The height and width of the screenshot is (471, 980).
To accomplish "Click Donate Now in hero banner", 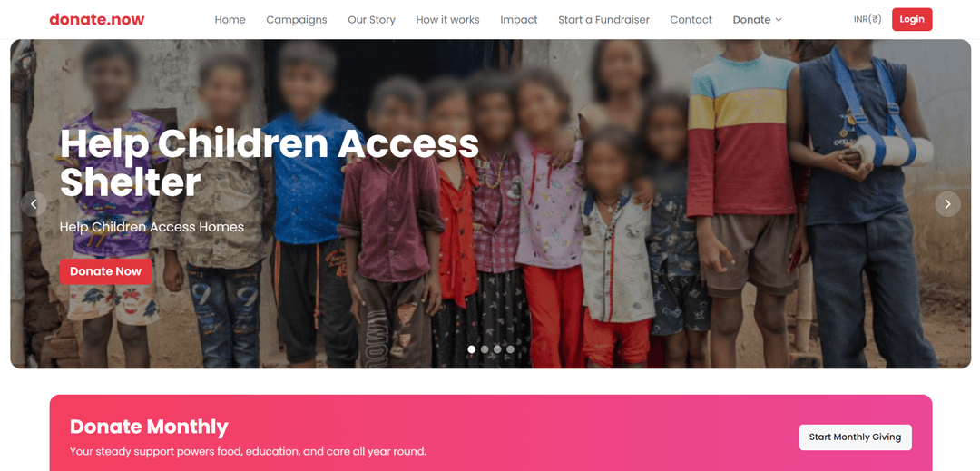I will tap(105, 271).
